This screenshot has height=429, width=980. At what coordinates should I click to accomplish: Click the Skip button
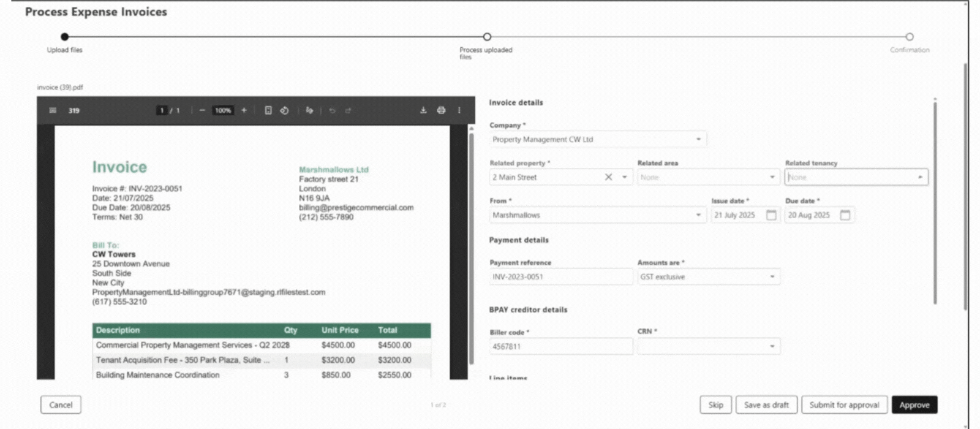(x=715, y=404)
